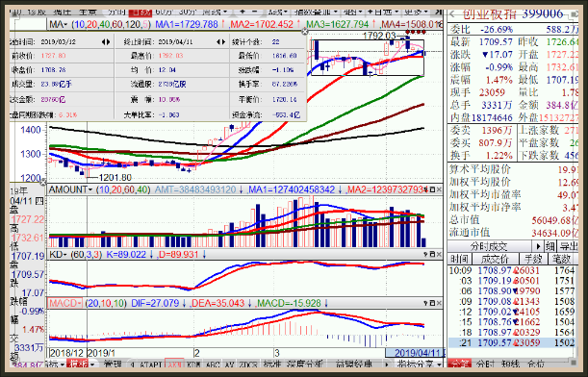This screenshot has height=377, width=588.
Task: Maximize the KD indicator pane
Action: coord(432,255)
